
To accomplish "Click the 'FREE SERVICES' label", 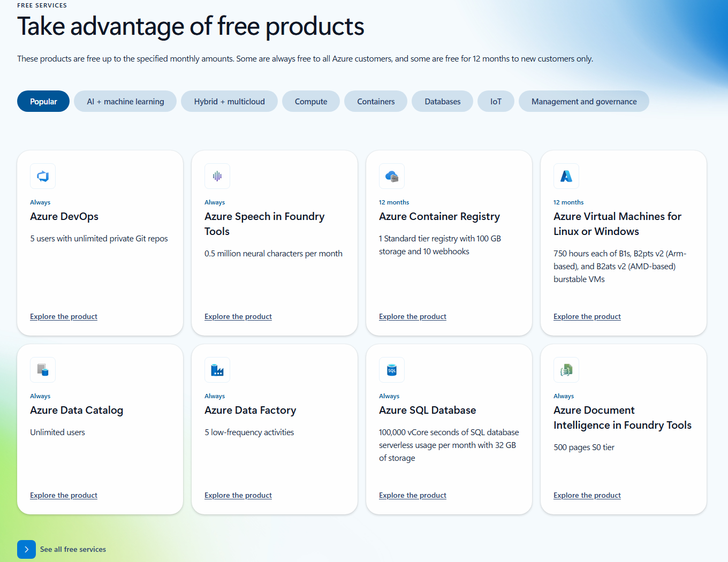I will point(42,5).
